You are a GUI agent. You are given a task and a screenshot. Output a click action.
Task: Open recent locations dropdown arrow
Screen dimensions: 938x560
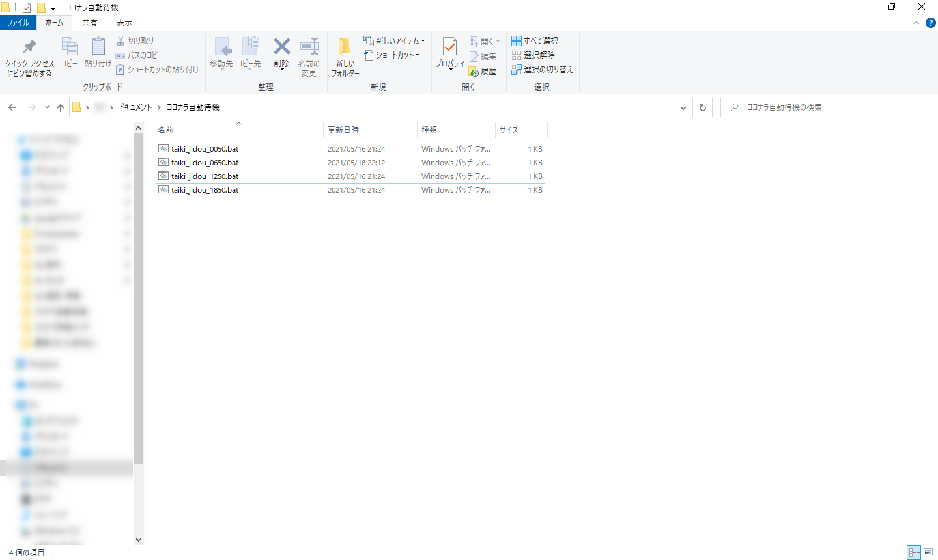coord(47,107)
